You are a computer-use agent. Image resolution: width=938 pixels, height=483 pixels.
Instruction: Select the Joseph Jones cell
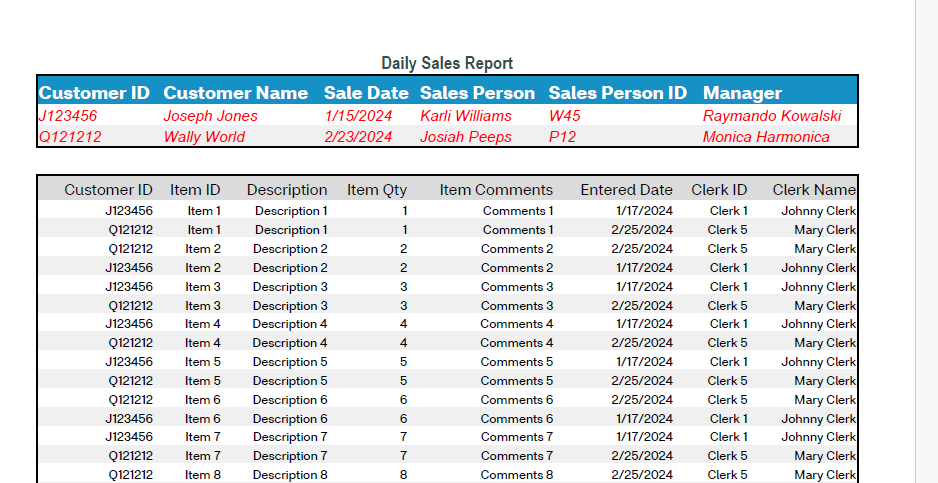(211, 116)
